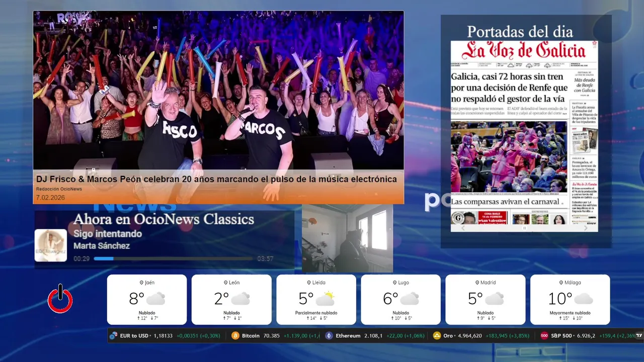644x362 pixels.
Task: Open the DJ Frisco & Marcos Peón concert photo
Action: click(218, 90)
